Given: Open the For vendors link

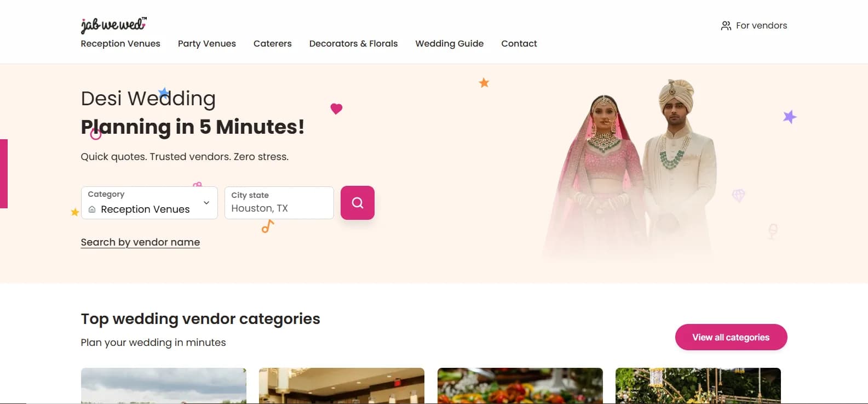Looking at the screenshot, I should click(x=754, y=26).
